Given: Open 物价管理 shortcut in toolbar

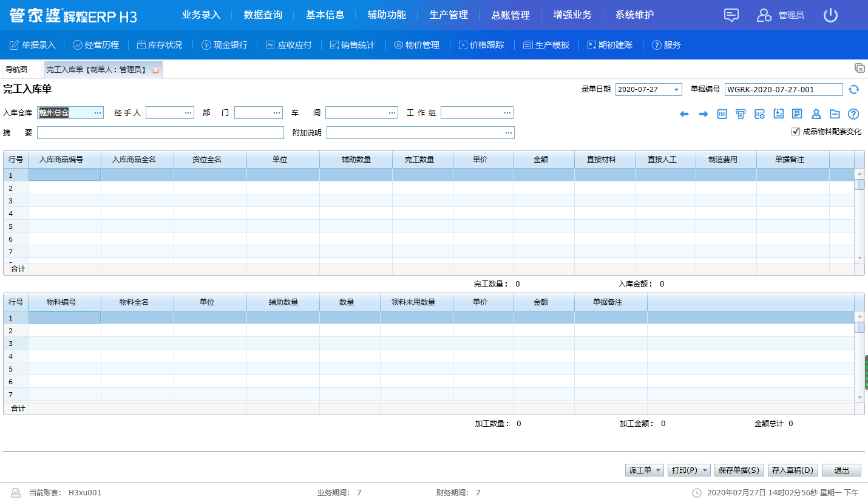Looking at the screenshot, I should point(416,45).
